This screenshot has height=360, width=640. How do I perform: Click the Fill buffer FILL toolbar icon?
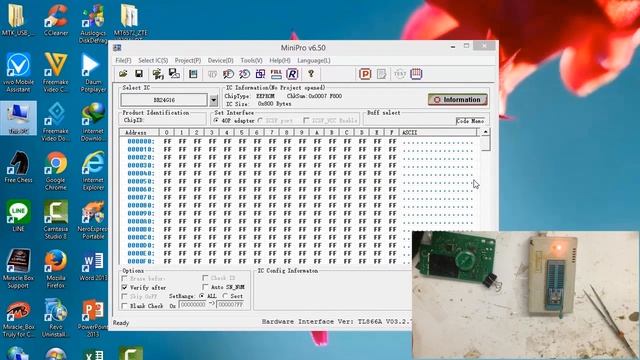pyautogui.click(x=276, y=74)
